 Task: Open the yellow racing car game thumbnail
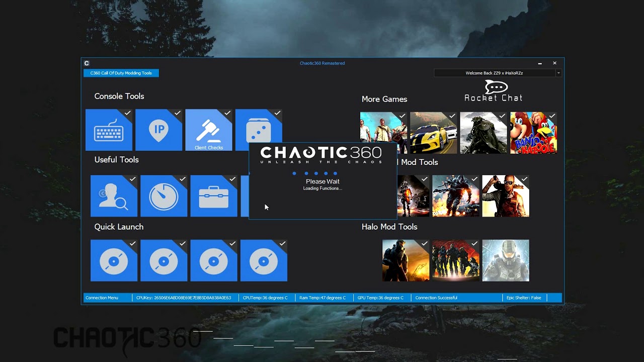[433, 133]
